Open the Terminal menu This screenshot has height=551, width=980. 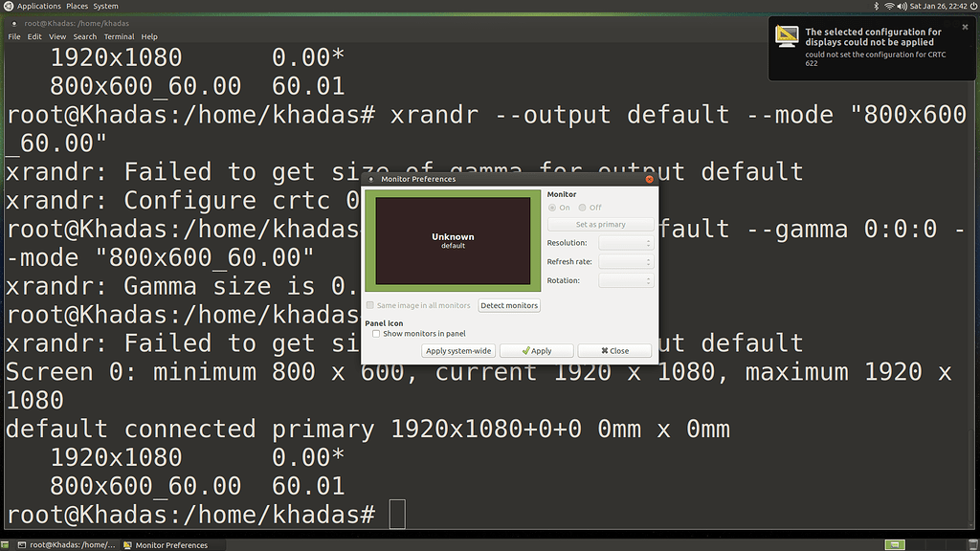point(119,36)
